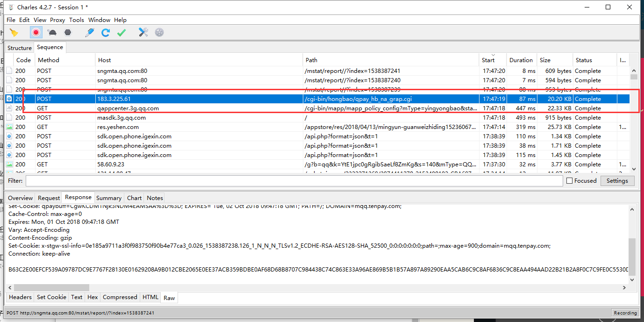The width and height of the screenshot is (644, 322).
Task: Select the masdk.3g.qq.com host cell
Action: coord(199,118)
